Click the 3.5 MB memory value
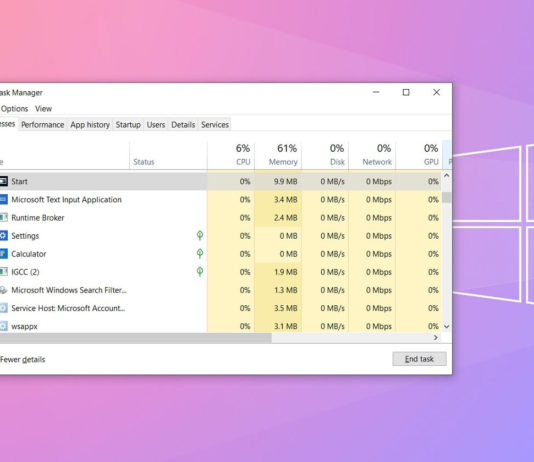This screenshot has height=462, width=534. 285,308
